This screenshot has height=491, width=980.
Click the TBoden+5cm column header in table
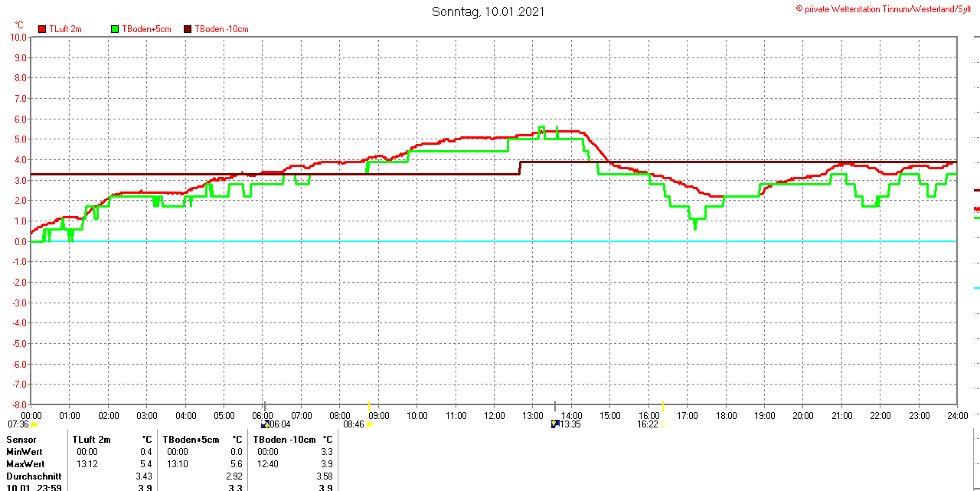191,440
